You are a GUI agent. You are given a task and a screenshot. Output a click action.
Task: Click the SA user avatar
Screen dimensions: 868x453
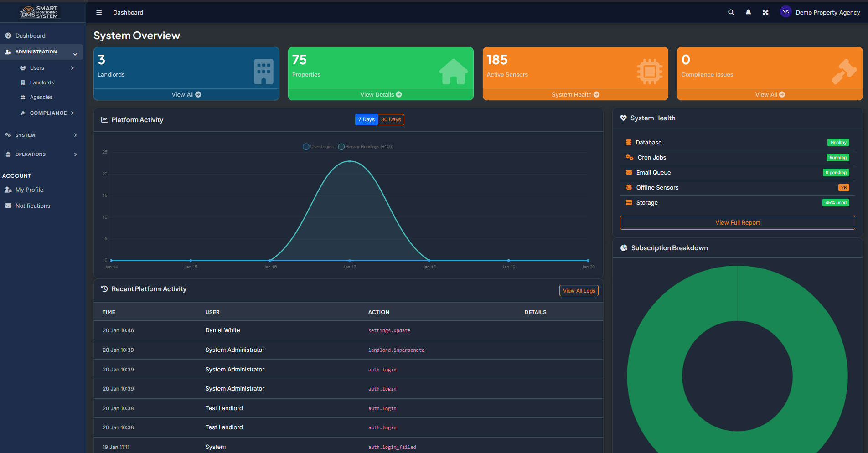tap(785, 12)
